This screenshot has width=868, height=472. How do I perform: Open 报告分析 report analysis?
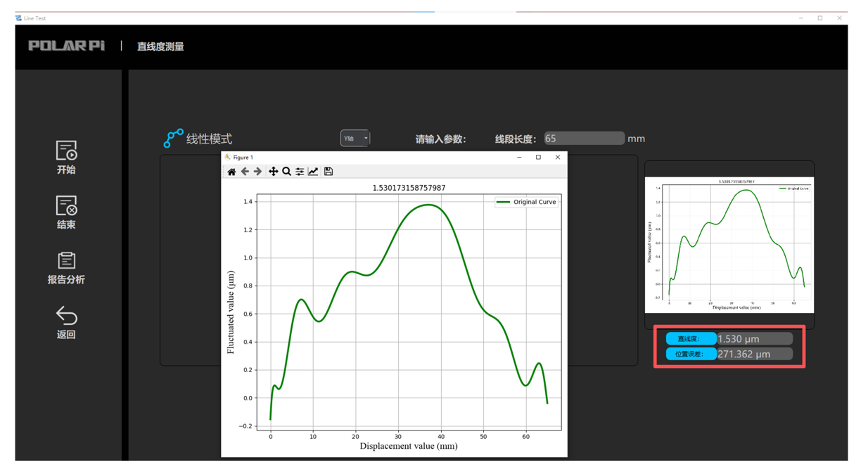[66, 261]
